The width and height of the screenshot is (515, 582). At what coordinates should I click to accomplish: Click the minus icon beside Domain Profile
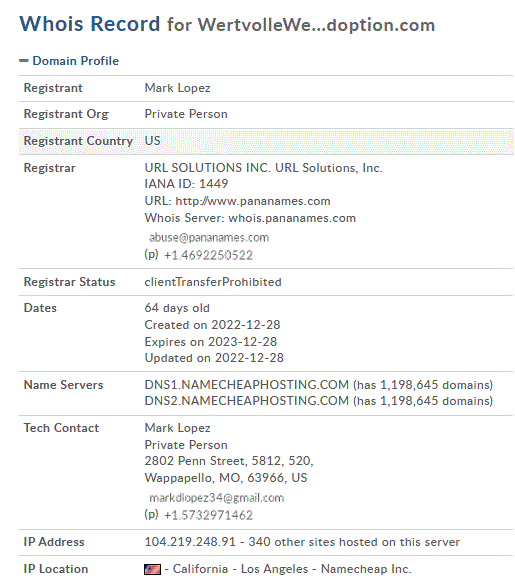coord(24,61)
